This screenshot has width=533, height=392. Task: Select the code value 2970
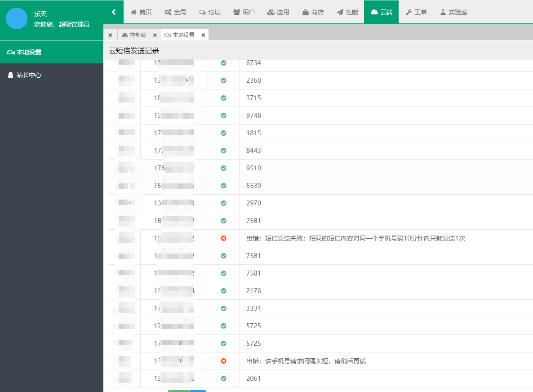(x=253, y=203)
